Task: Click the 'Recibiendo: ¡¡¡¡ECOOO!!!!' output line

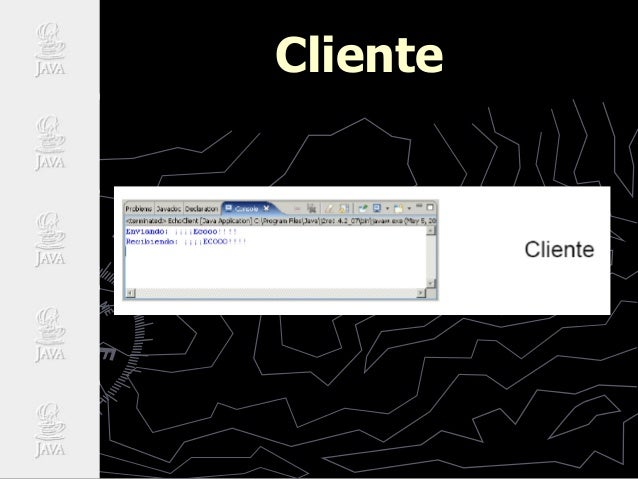Action: [x=186, y=242]
